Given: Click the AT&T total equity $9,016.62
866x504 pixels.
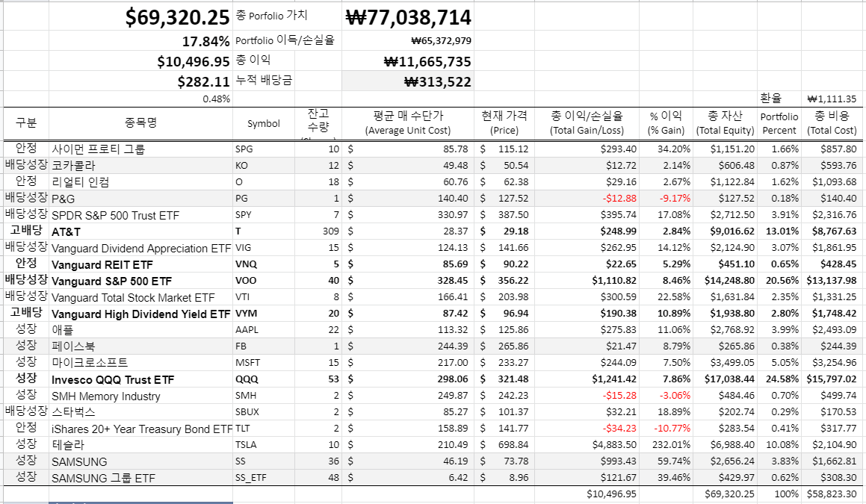Looking at the screenshot, I should [x=726, y=231].
